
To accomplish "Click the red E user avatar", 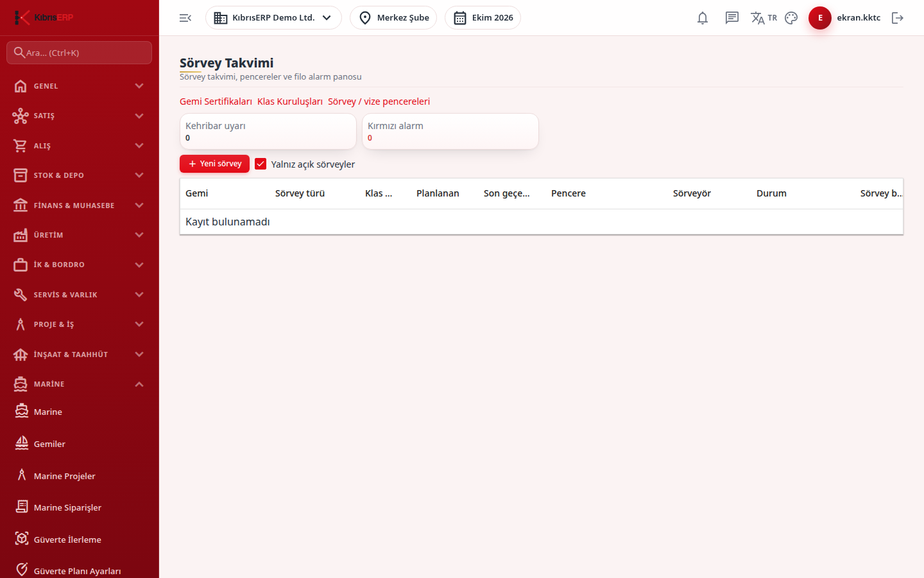I will coord(820,18).
